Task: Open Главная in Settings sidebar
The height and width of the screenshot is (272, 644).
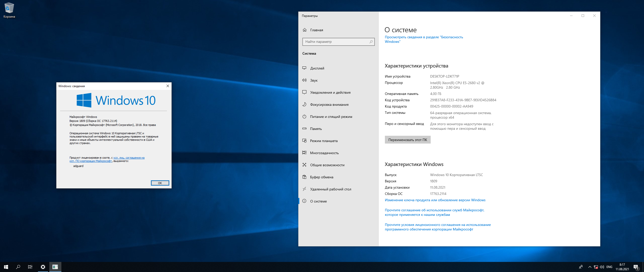Action: coord(339,30)
